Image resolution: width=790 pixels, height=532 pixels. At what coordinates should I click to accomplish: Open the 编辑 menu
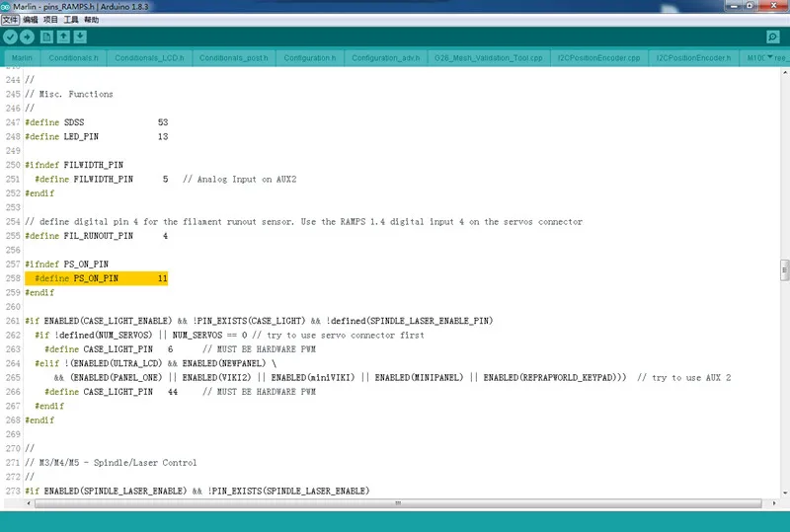coord(31,20)
